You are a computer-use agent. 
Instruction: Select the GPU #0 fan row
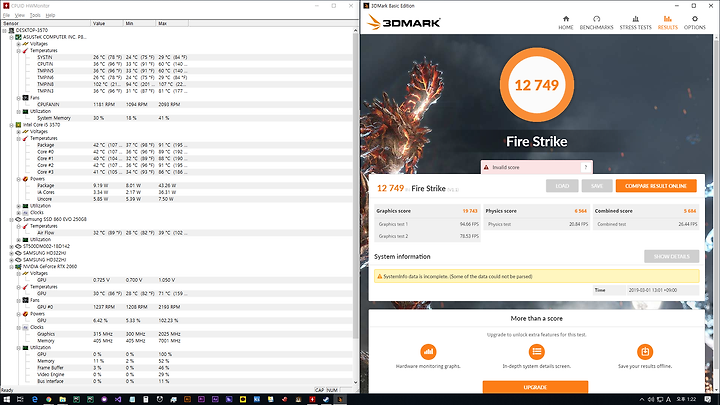pyautogui.click(x=177, y=307)
